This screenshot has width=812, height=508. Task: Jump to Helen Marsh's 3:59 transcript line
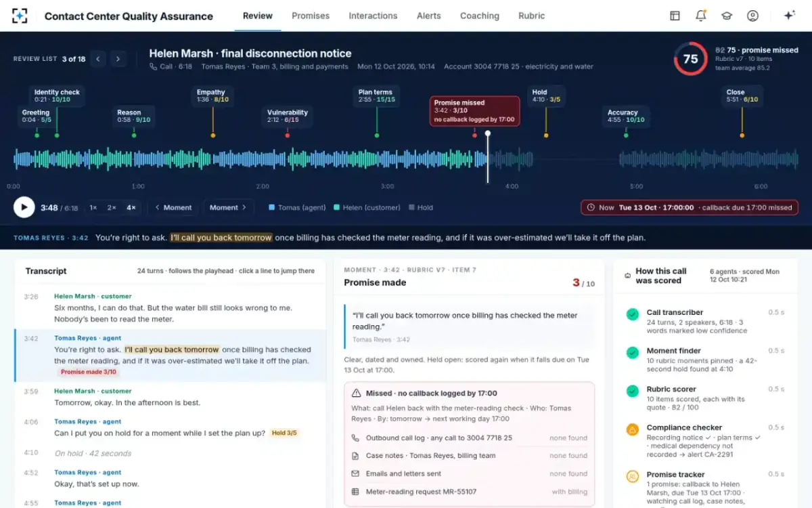tap(171, 397)
